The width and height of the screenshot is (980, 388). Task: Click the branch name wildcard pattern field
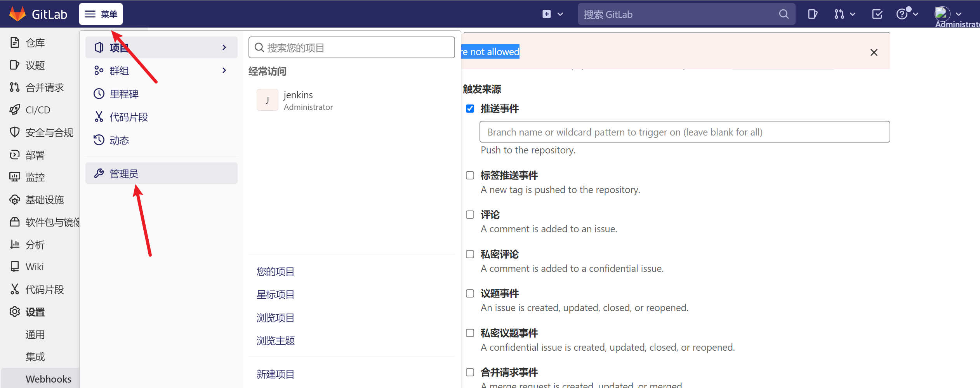coord(685,132)
